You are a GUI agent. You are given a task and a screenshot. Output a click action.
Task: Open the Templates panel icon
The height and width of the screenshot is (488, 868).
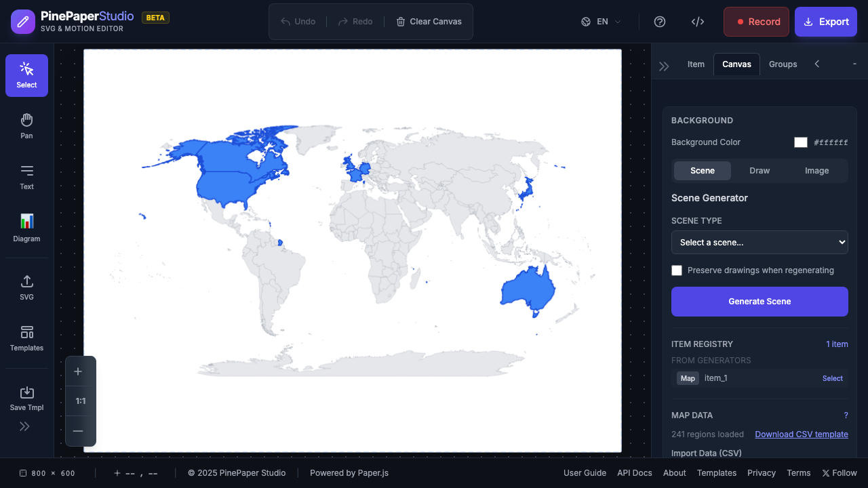click(x=26, y=338)
